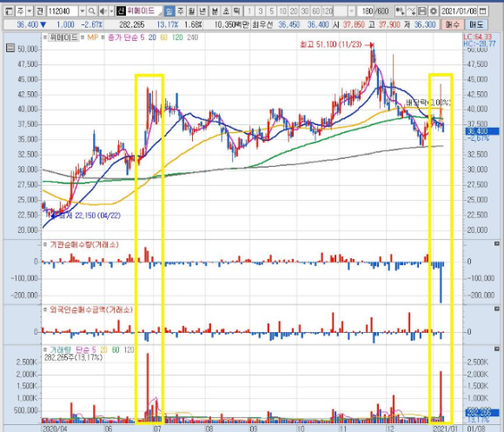The image size is (504, 432).
Task: Click the black 신 badge icon
Action: [121, 11]
